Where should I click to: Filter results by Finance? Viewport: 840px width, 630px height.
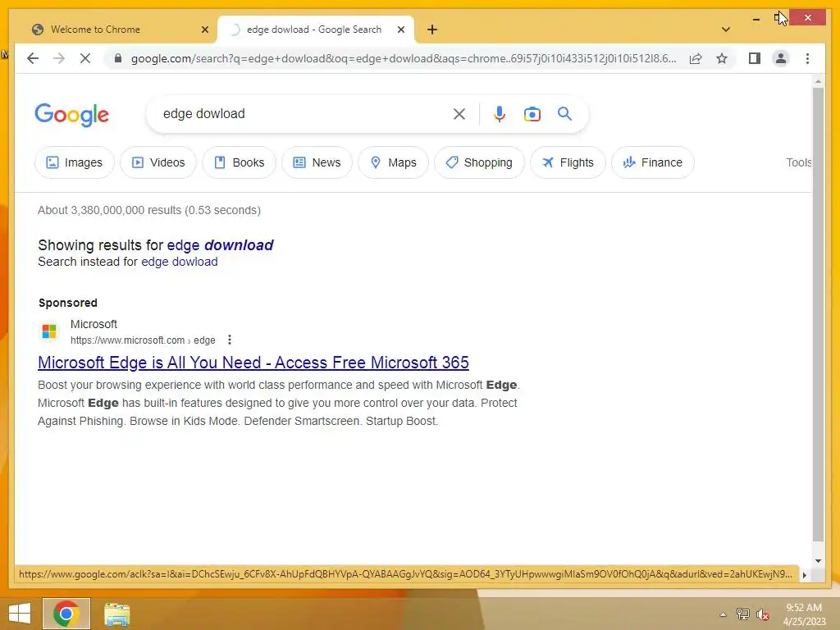click(652, 162)
